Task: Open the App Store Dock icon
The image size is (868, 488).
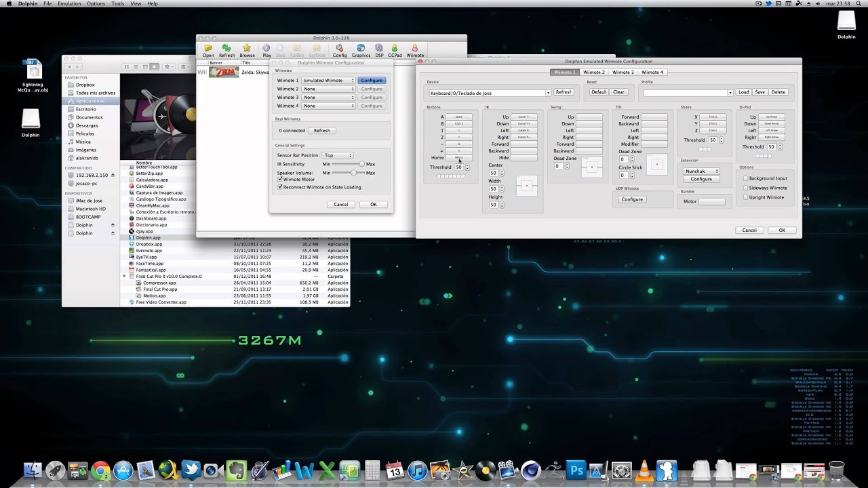Action: click(x=123, y=470)
